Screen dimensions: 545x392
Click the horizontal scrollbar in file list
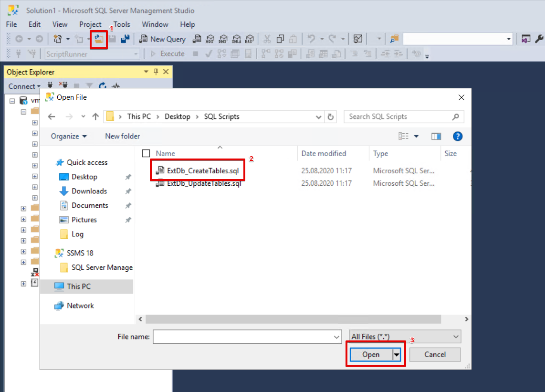[293, 319]
